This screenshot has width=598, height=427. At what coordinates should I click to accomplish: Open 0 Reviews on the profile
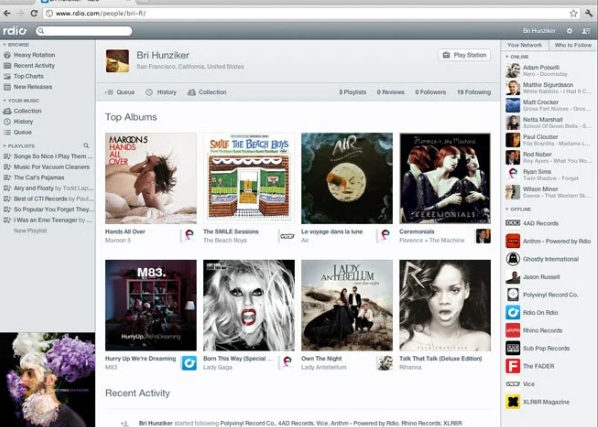coord(391,92)
